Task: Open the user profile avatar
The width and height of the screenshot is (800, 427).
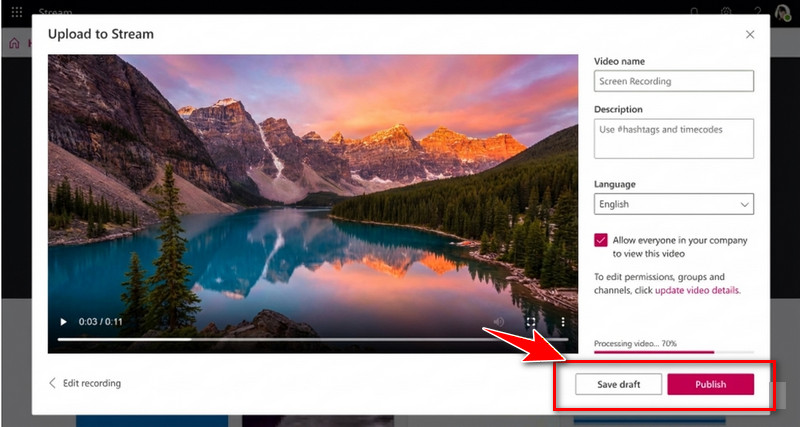Action: pyautogui.click(x=782, y=12)
